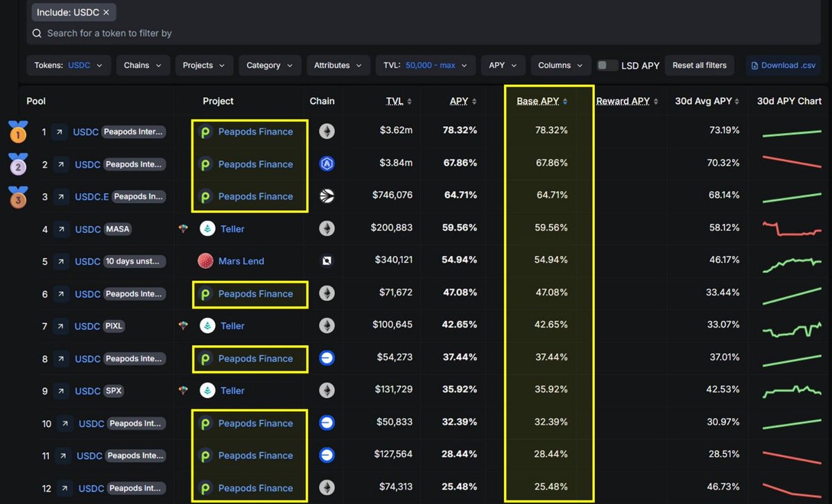Sort by APY column header
Screen dimensions: 832x504
pos(463,101)
